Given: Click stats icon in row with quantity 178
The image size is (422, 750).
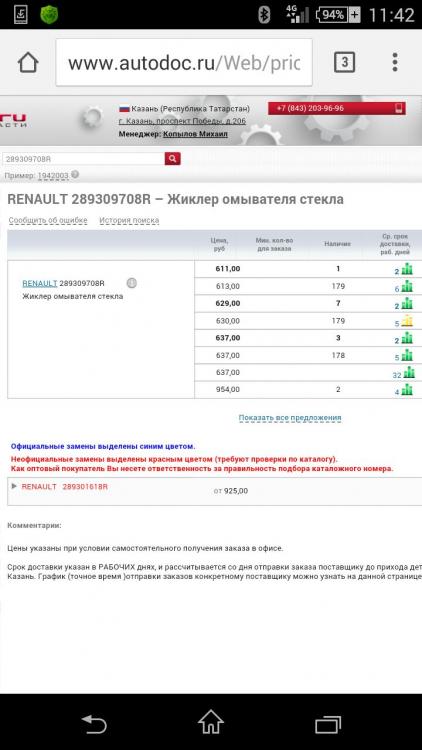Looking at the screenshot, I should point(407,355).
